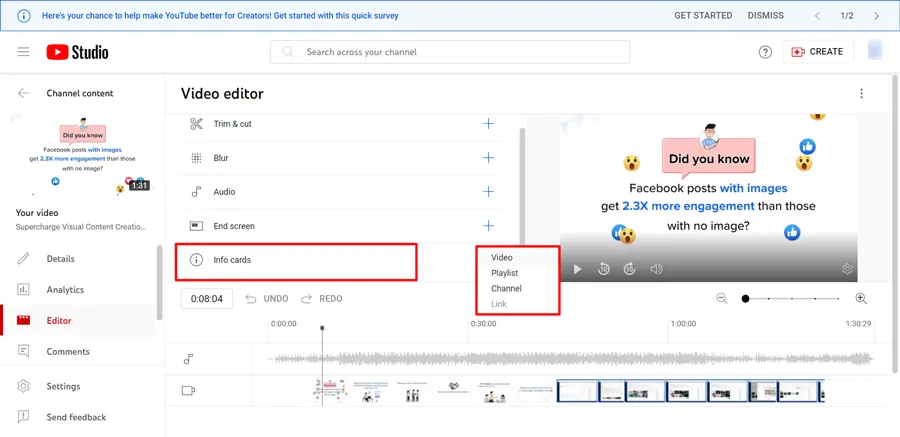The height and width of the screenshot is (437, 900).
Task: Click the timeline zoom slider handle
Action: [745, 299]
